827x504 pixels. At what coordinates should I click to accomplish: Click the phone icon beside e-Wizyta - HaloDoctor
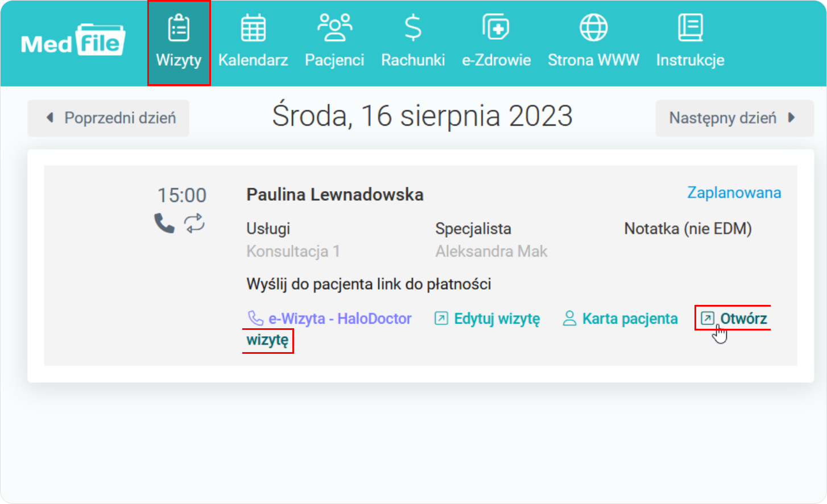click(256, 318)
